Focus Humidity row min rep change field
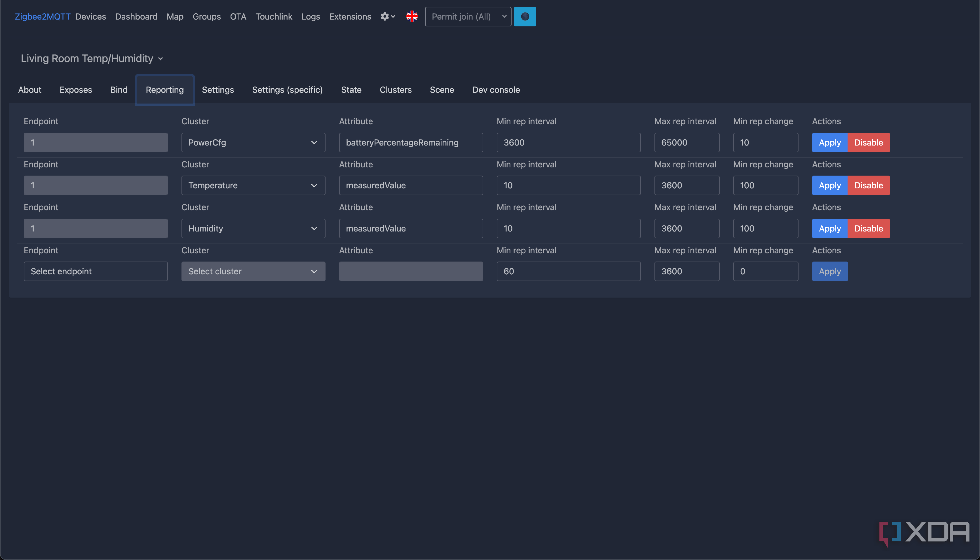 coord(765,228)
